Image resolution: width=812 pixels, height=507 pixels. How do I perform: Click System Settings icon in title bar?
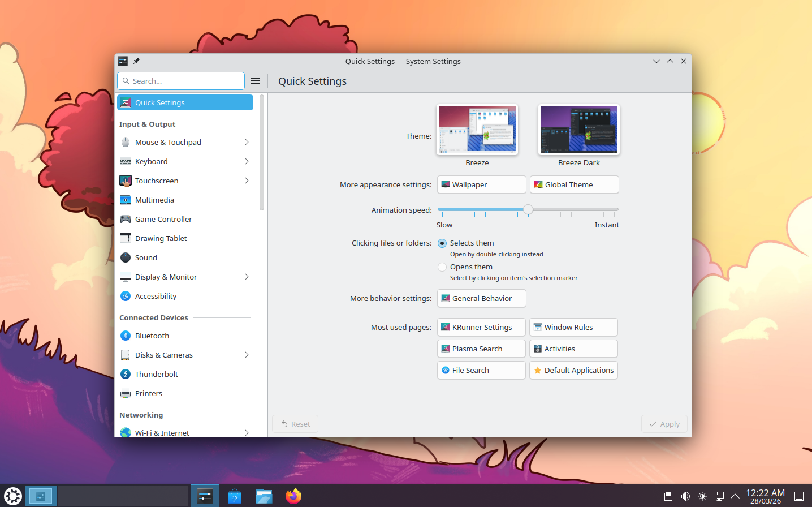tap(123, 61)
